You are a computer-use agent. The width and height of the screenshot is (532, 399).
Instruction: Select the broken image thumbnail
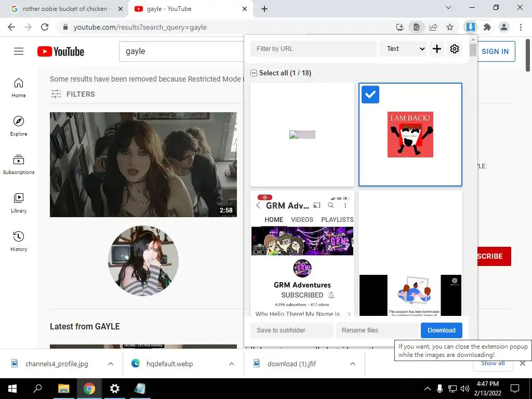click(x=302, y=135)
